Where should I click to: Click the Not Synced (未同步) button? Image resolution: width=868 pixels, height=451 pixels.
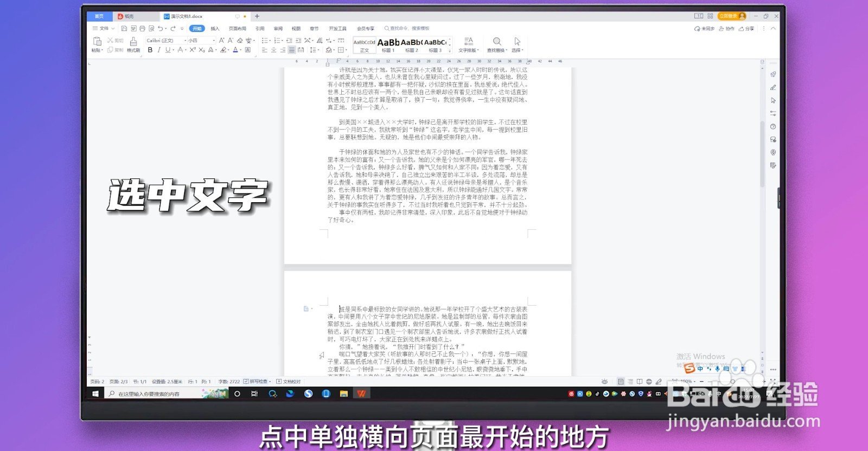coord(704,29)
